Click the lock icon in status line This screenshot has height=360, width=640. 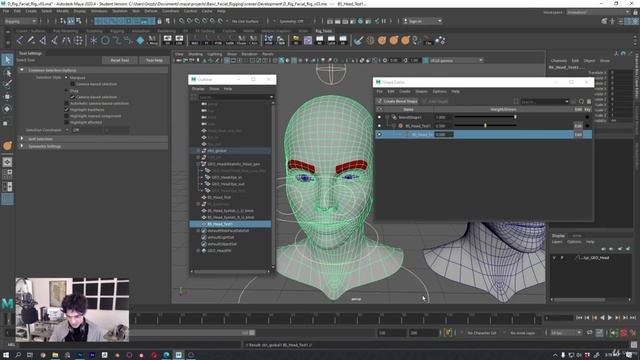pyautogui.click(x=160, y=21)
